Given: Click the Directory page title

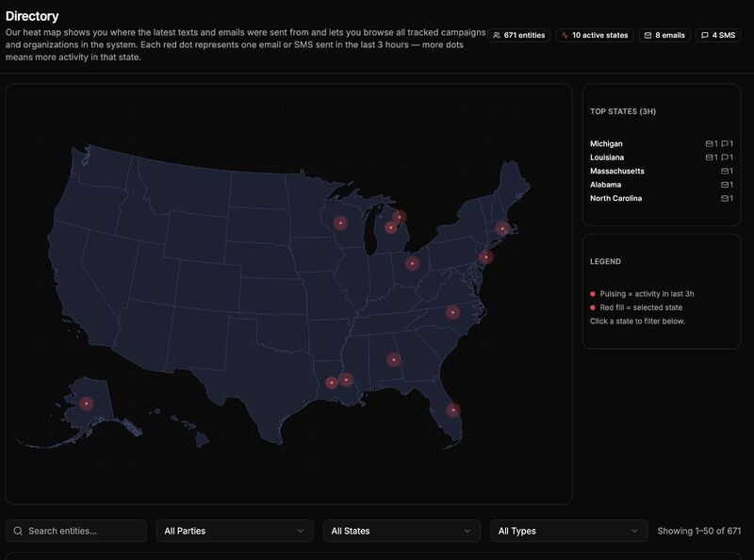Looking at the screenshot, I should [x=32, y=16].
